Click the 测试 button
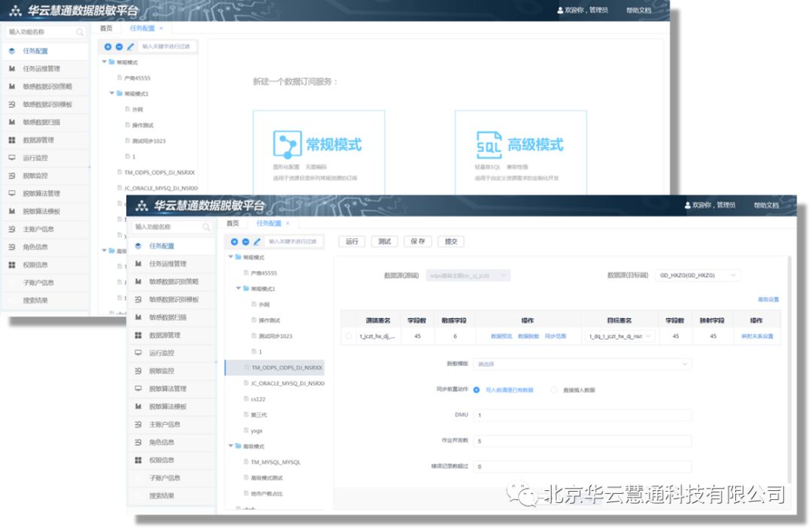The image size is (812, 530). 384,242
